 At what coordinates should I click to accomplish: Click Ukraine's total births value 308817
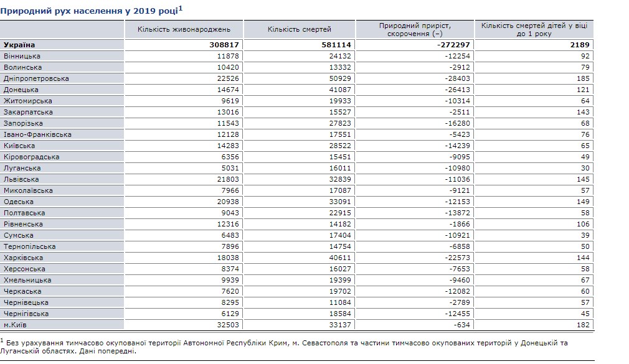click(224, 45)
